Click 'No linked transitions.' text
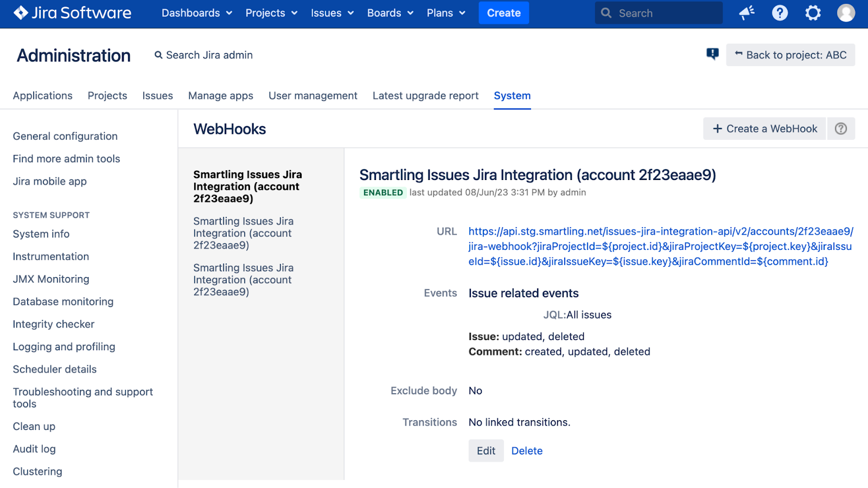The width and height of the screenshot is (868, 488). [519, 422]
